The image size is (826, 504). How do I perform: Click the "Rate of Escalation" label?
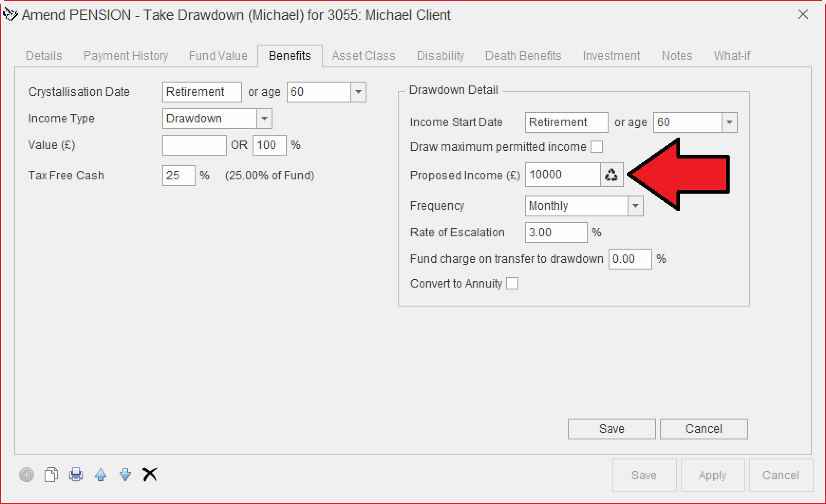click(x=457, y=232)
